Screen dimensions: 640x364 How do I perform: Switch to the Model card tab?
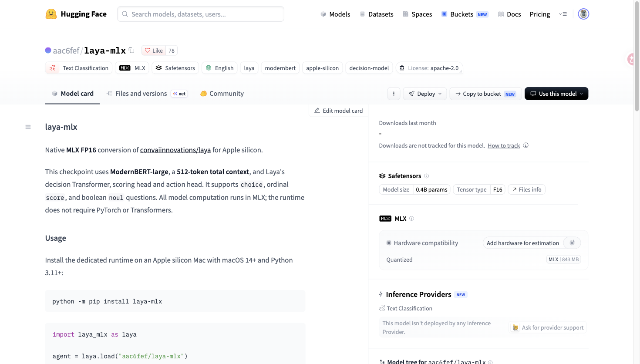[x=72, y=94]
